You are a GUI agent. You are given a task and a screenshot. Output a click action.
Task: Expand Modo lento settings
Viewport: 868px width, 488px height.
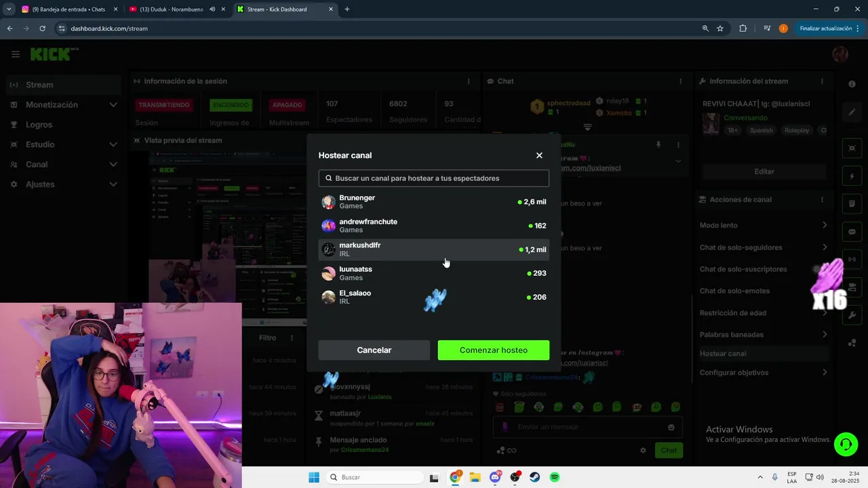[764, 225]
